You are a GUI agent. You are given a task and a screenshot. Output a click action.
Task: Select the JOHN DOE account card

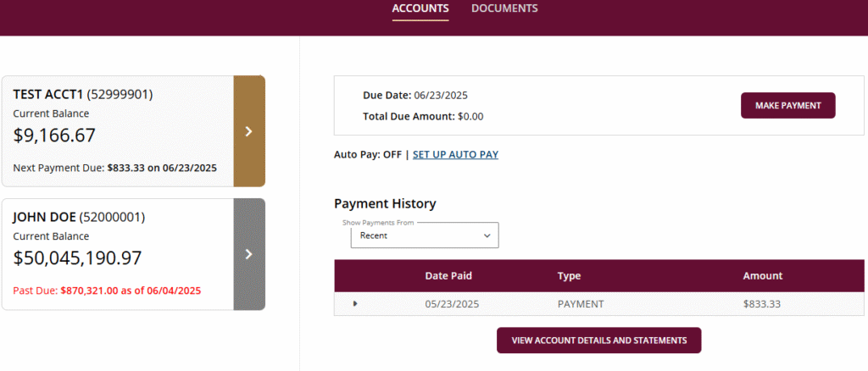(x=118, y=254)
